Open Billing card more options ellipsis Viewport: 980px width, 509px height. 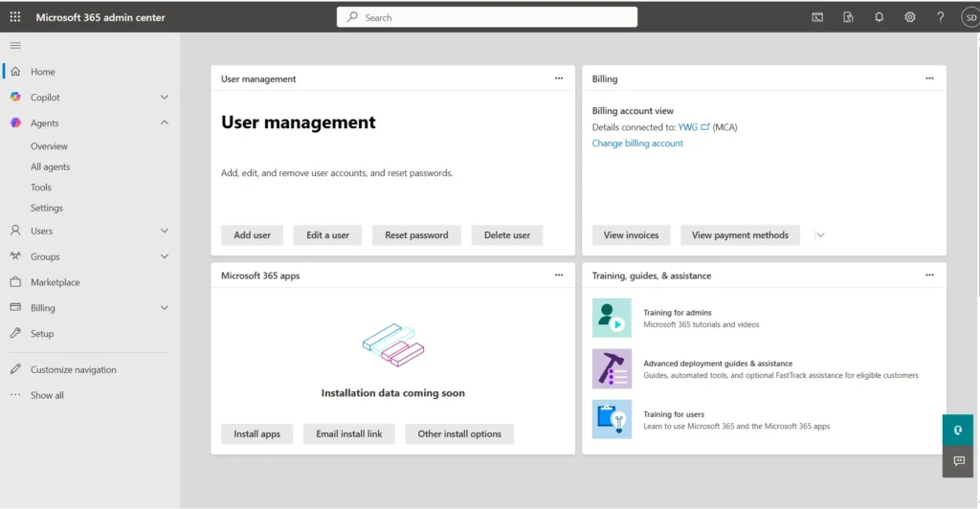929,78
